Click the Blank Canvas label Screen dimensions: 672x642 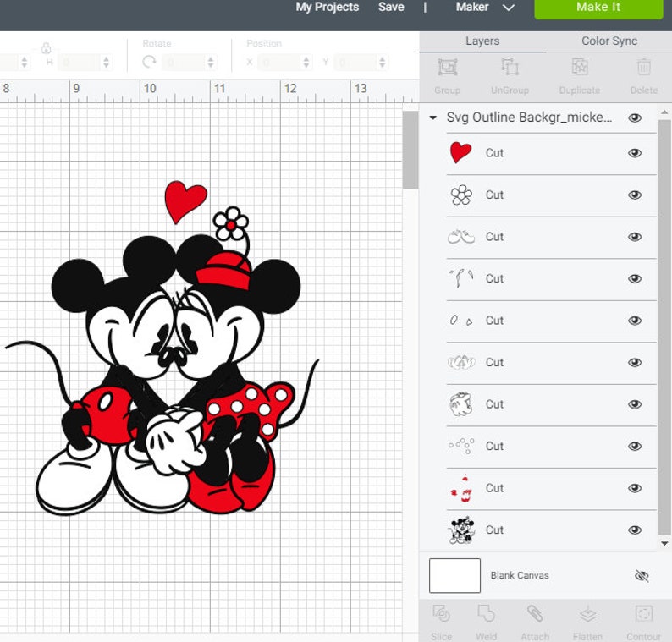pos(520,576)
